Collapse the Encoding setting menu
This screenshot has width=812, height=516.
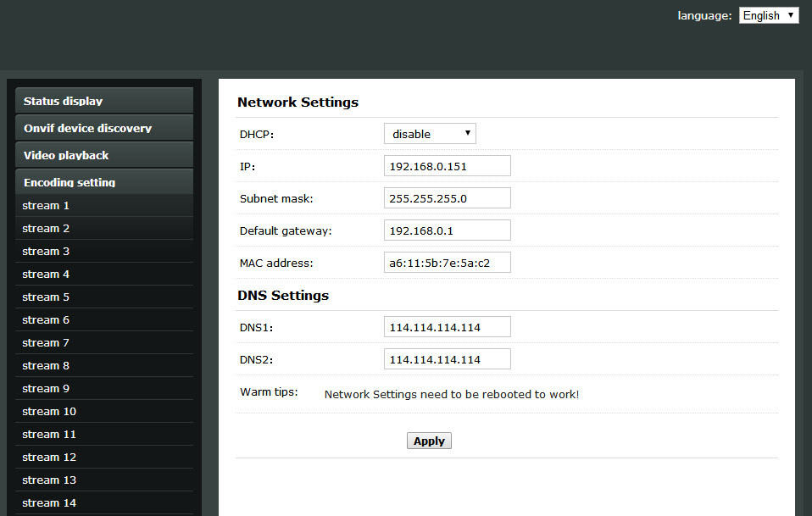click(104, 181)
